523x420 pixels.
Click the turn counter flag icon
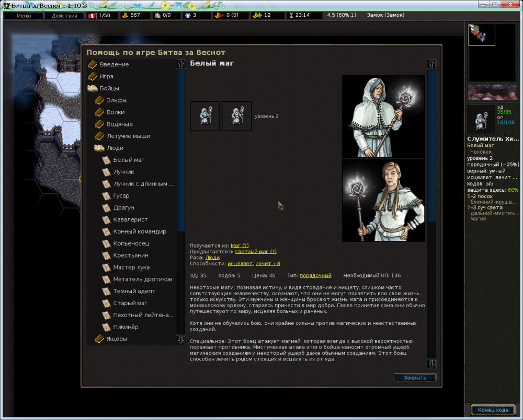pos(92,16)
